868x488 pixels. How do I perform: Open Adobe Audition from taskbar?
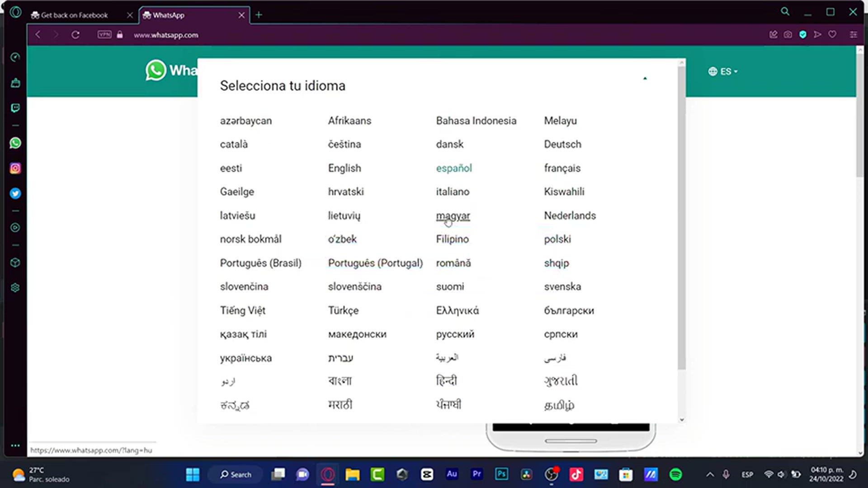pos(452,474)
